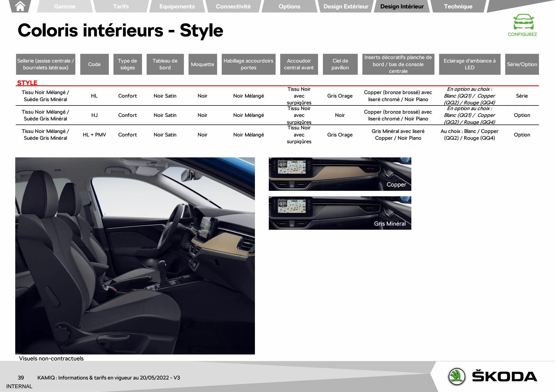Click the Inserts décoratifs planche header
This screenshot has height=392, width=555.
click(x=398, y=64)
